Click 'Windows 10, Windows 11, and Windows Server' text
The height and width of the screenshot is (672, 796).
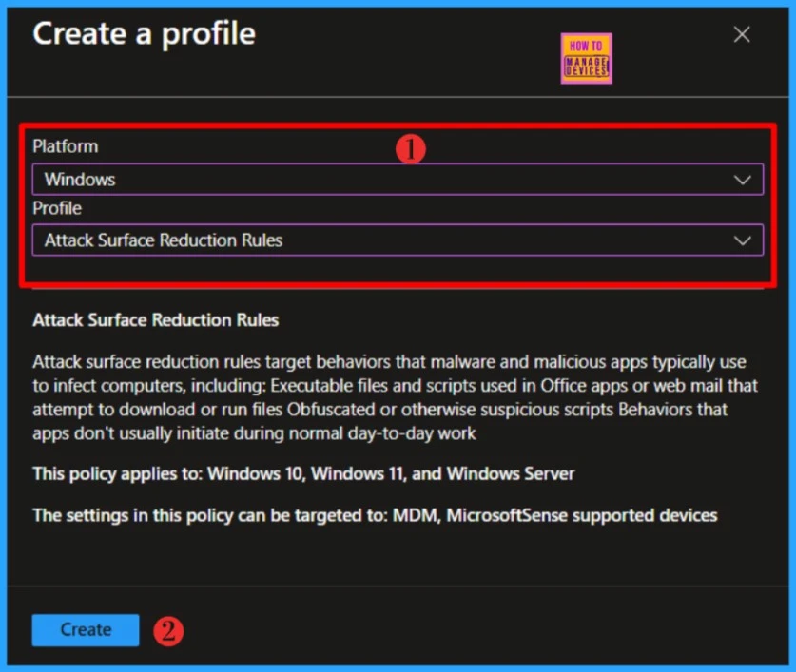(x=391, y=473)
